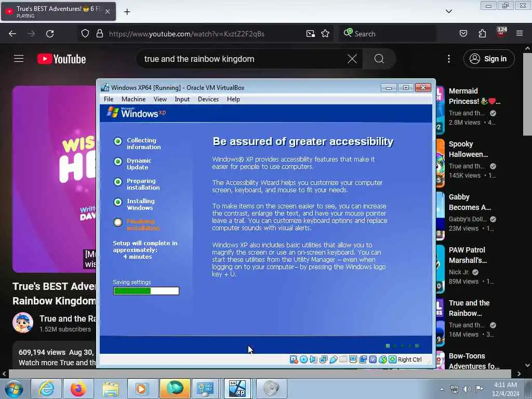Open a new Firefox tab
The width and height of the screenshot is (532, 399).
point(127,12)
